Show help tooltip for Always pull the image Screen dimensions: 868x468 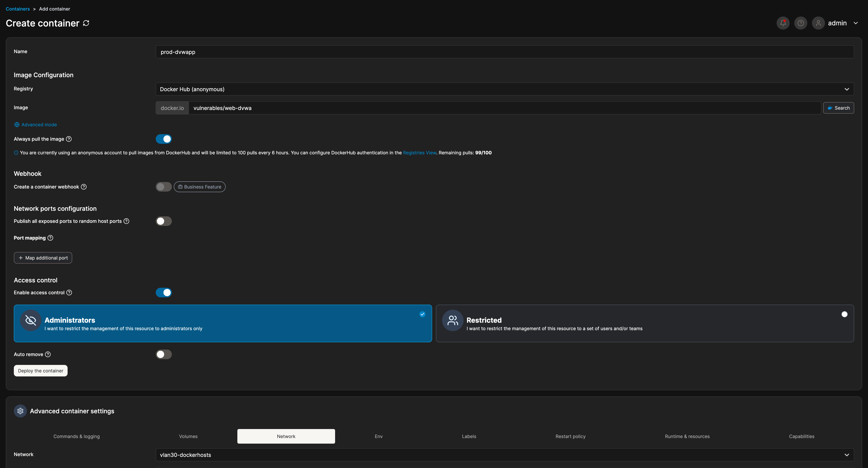pyautogui.click(x=69, y=139)
